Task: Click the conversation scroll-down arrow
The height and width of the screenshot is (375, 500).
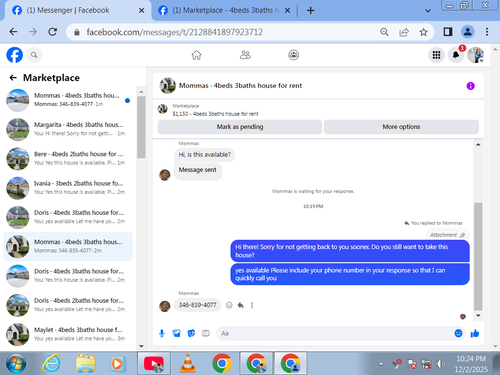Action: [x=478, y=315]
